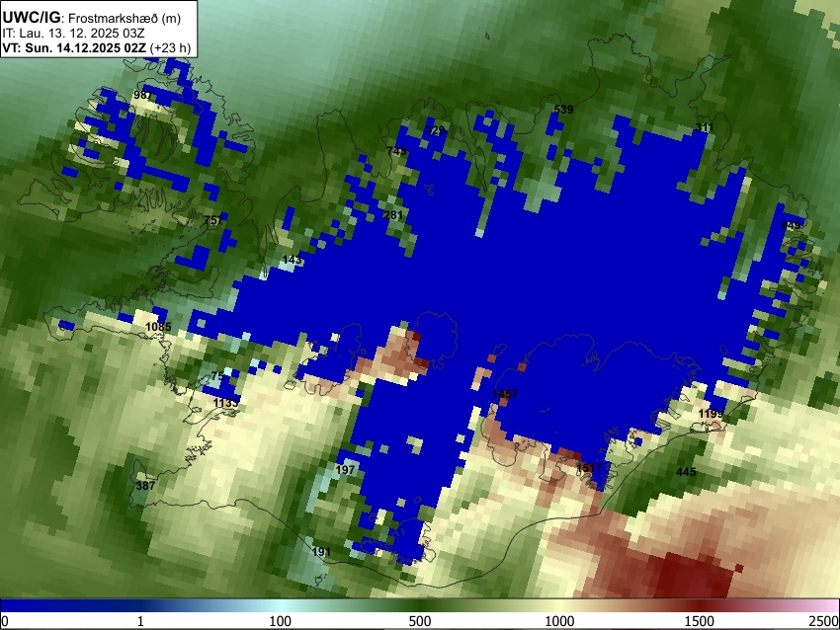Click the 445 map label

click(686, 472)
